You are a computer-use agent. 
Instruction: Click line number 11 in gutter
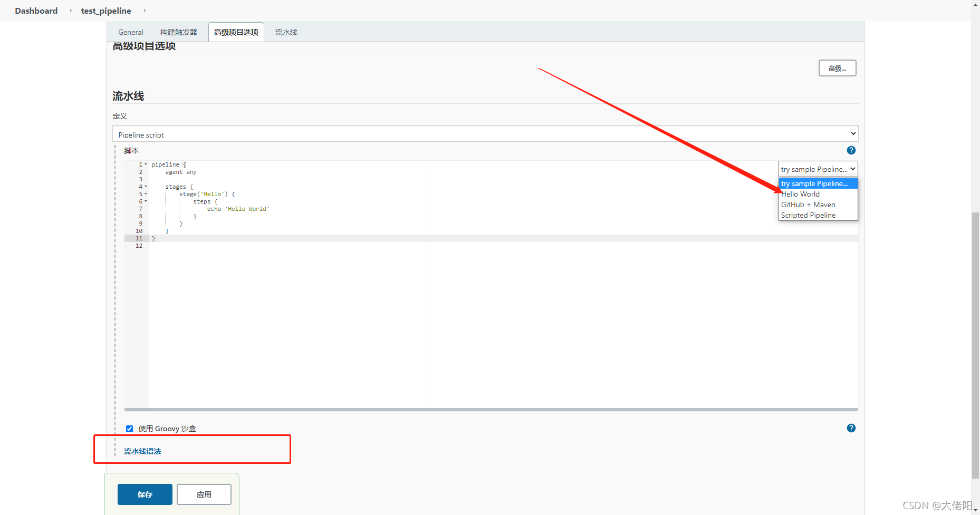[x=139, y=238]
